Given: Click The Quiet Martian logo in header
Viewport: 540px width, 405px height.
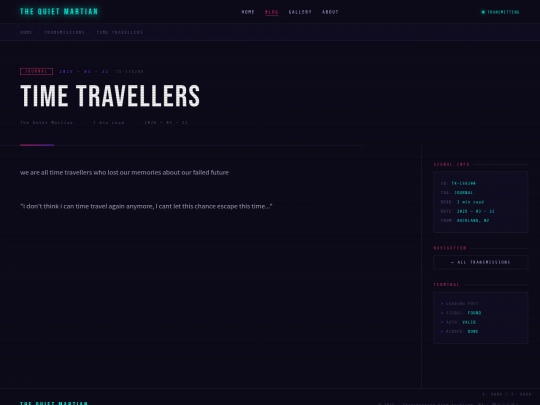Looking at the screenshot, I should tap(59, 12).
